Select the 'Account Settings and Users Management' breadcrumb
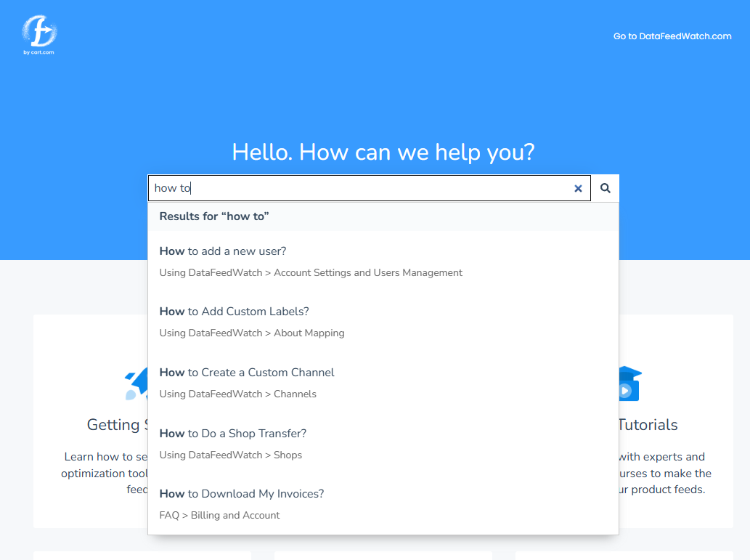The height and width of the screenshot is (560, 750). [x=311, y=272]
